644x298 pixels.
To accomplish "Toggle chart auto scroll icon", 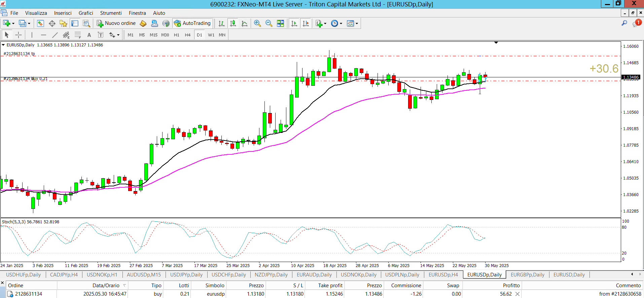I will tap(294, 23).
